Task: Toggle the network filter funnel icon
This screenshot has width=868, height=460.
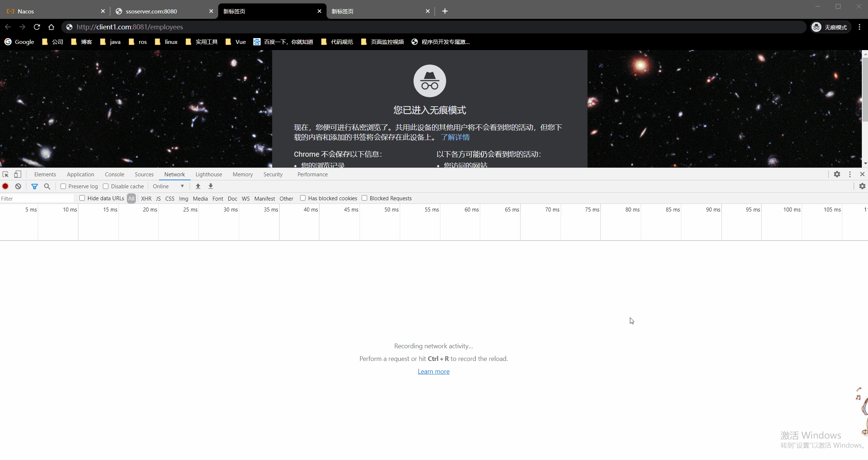Action: tap(34, 186)
